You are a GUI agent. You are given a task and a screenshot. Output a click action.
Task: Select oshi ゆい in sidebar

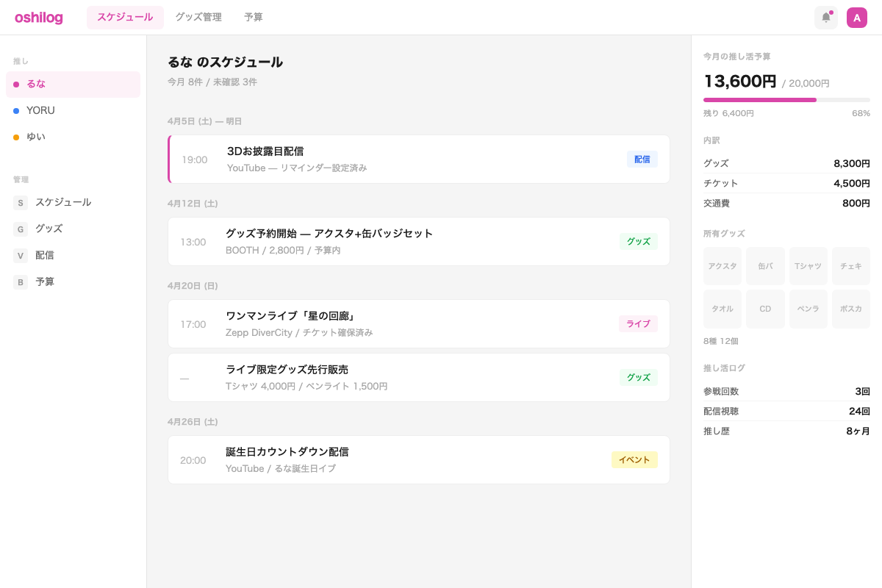36,137
